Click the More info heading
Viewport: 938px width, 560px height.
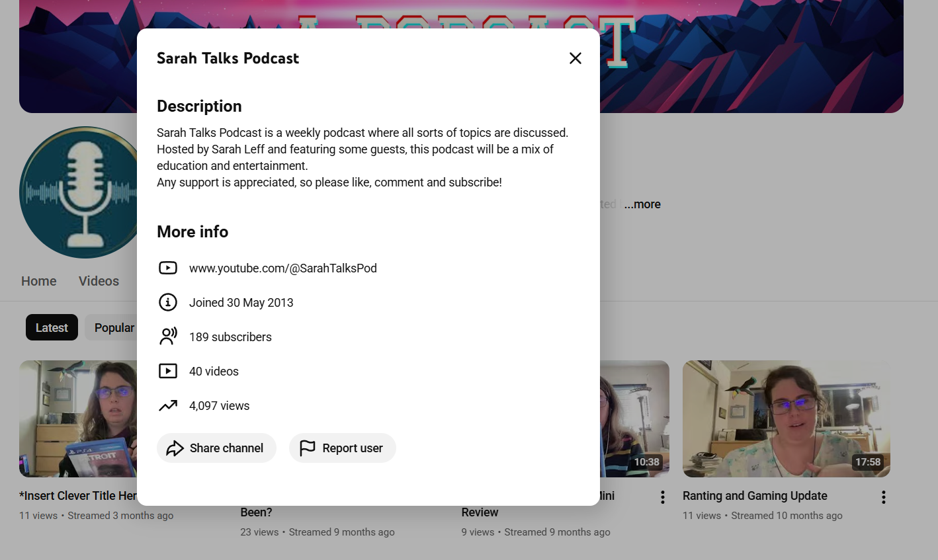192,232
